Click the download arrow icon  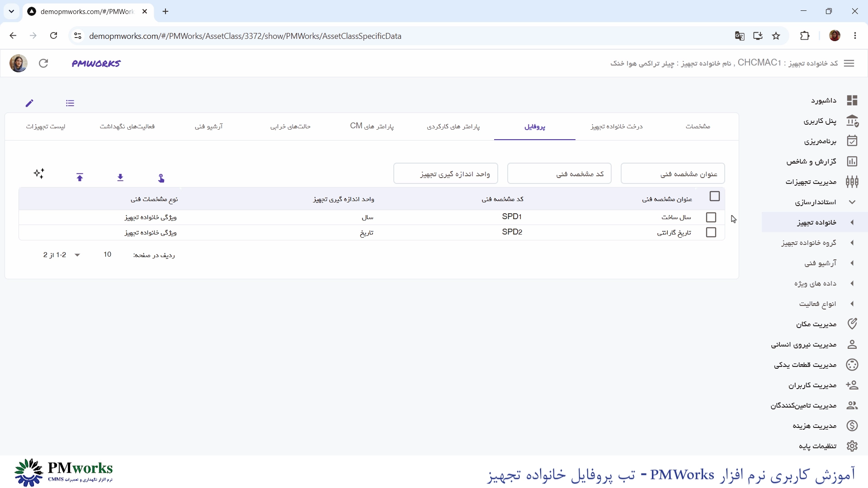(x=120, y=178)
